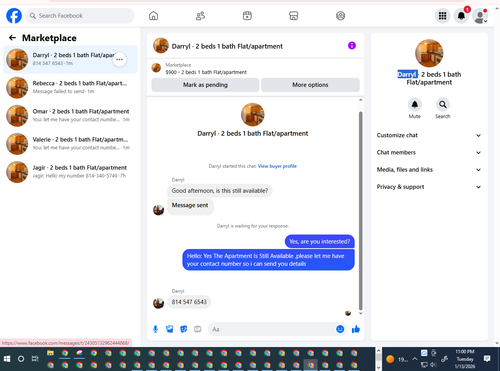Open the notifications bell

pos(461,16)
